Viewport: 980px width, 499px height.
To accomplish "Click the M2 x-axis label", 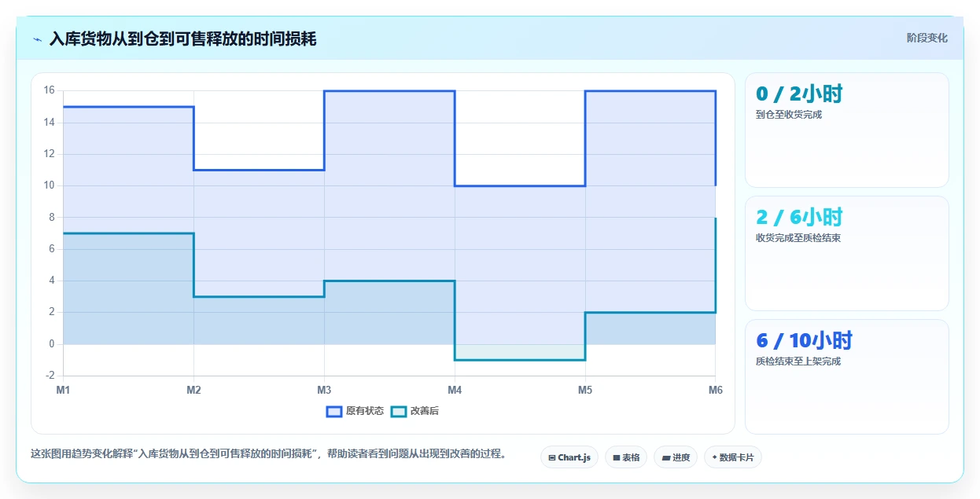I will point(193,390).
